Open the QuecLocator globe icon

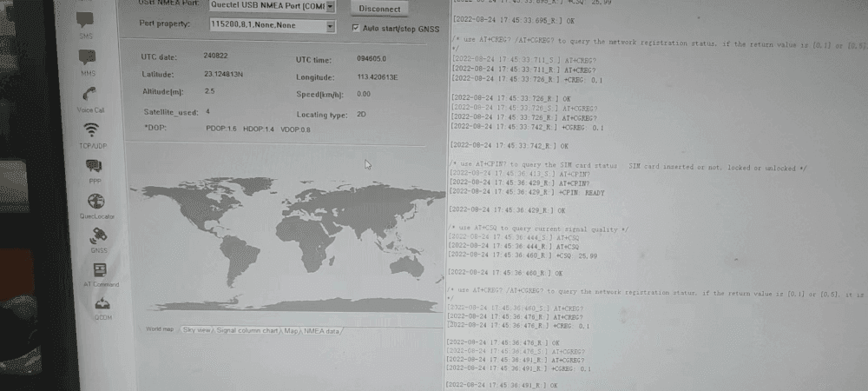96,201
